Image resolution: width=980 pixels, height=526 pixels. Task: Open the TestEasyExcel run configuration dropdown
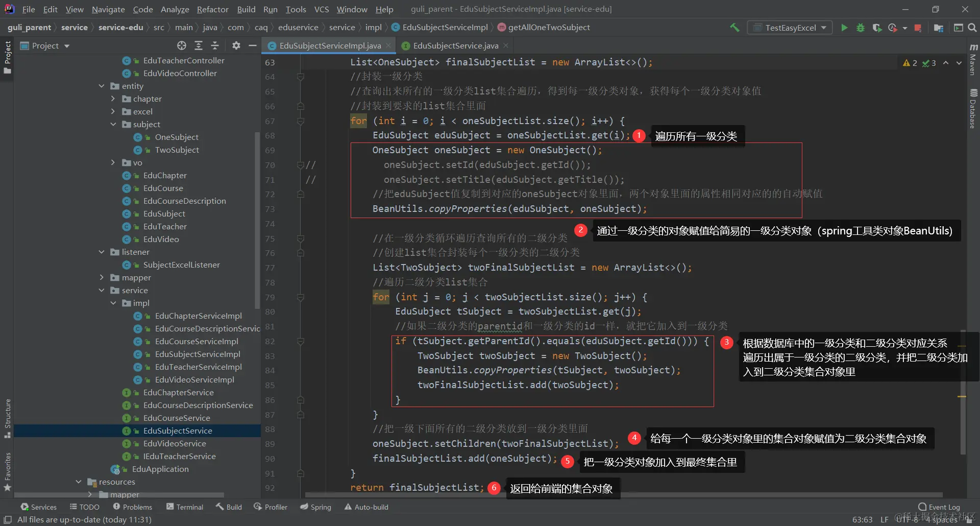click(x=790, y=28)
